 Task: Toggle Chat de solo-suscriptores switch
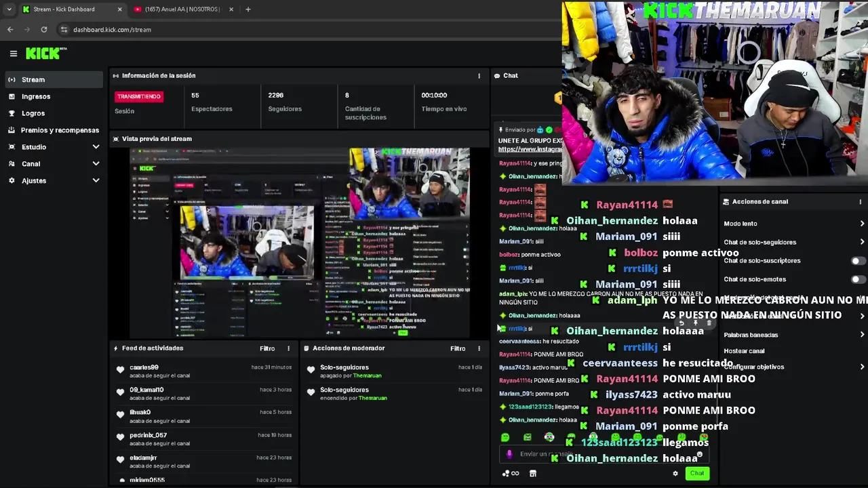858,261
